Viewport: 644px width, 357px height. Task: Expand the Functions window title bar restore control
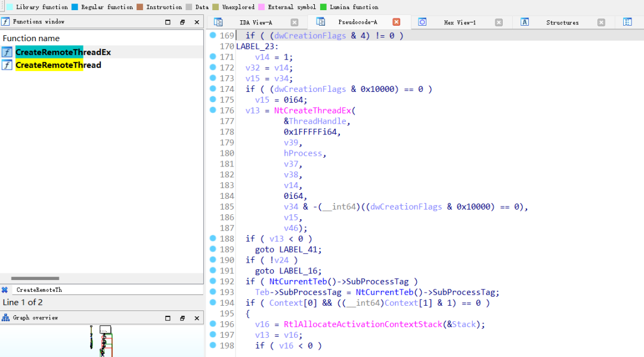coord(168,21)
